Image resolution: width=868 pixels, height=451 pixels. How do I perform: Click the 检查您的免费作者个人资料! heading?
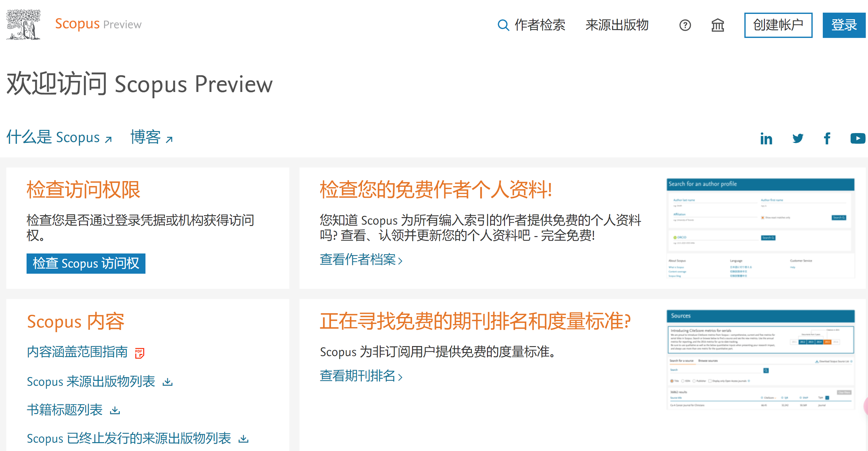[x=436, y=190]
